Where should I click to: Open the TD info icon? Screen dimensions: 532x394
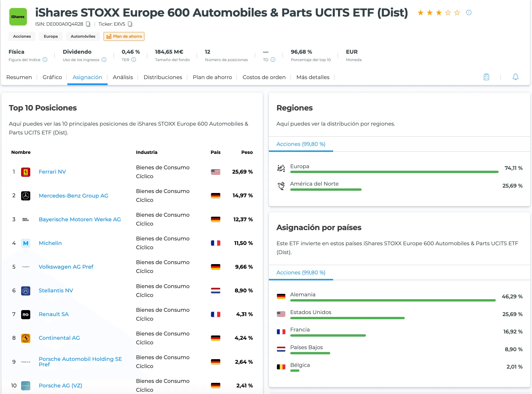coord(273,60)
